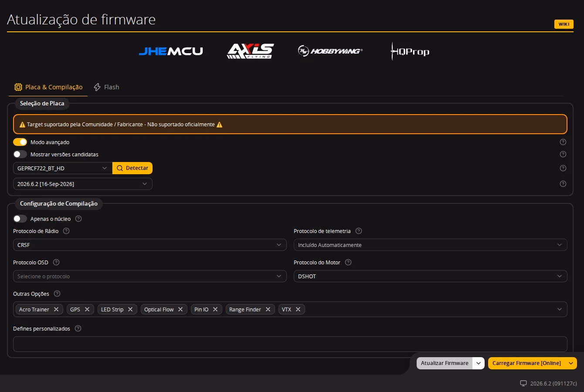Click Carregar Firmware [Online] button

point(526,363)
